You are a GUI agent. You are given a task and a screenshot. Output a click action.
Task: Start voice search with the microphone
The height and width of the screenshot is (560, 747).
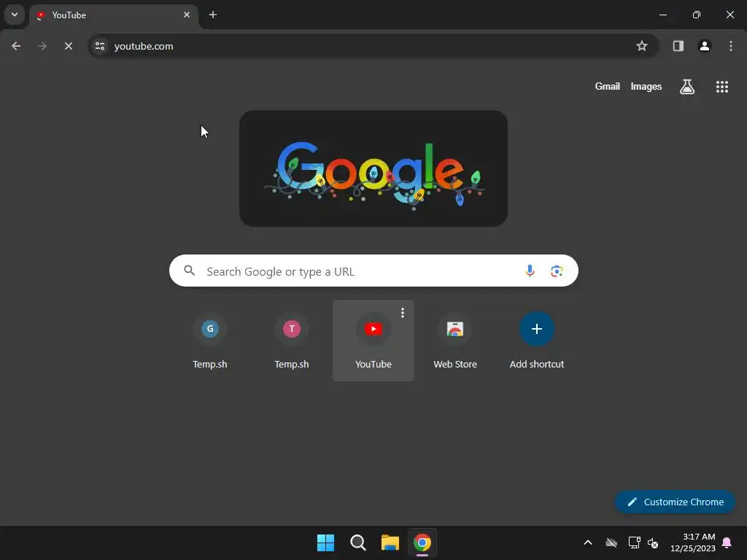(x=530, y=271)
